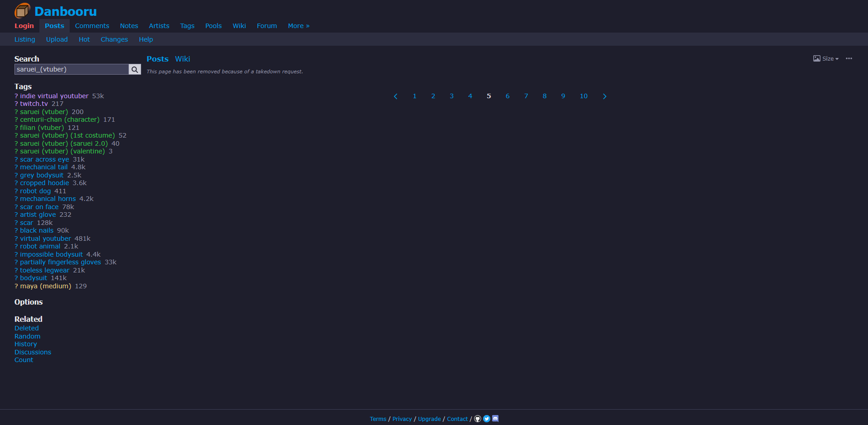Open wiki question mark beside bodysuit tag

(x=16, y=278)
